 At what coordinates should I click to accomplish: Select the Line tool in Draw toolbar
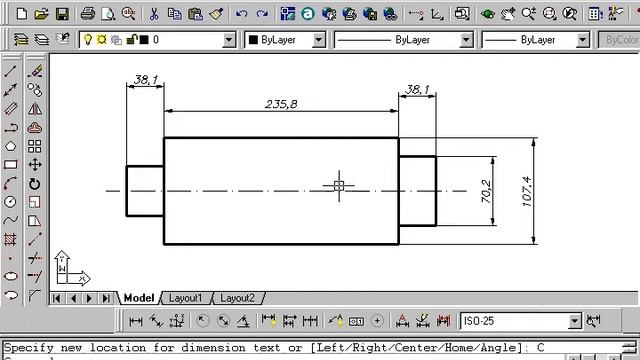10,71
